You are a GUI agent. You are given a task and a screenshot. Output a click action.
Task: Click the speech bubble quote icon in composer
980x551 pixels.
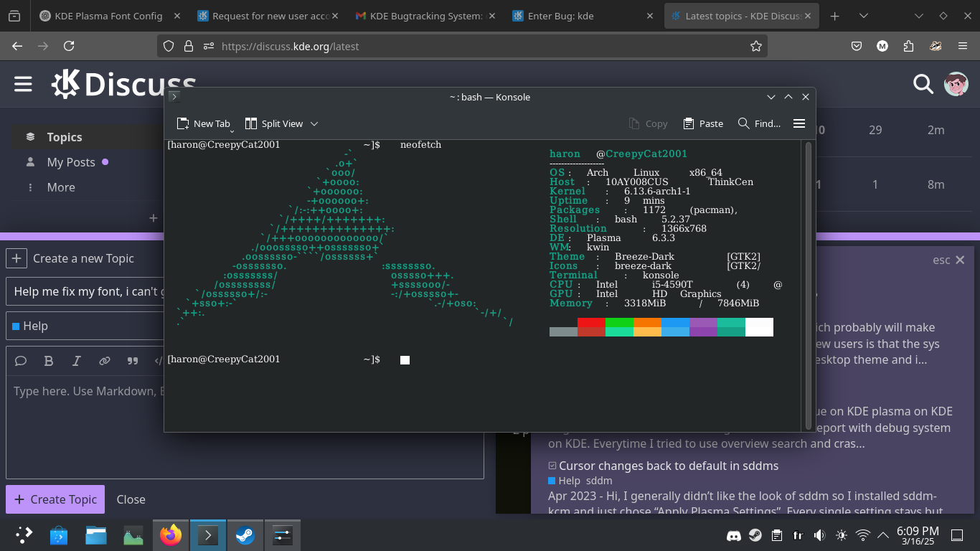pos(21,361)
